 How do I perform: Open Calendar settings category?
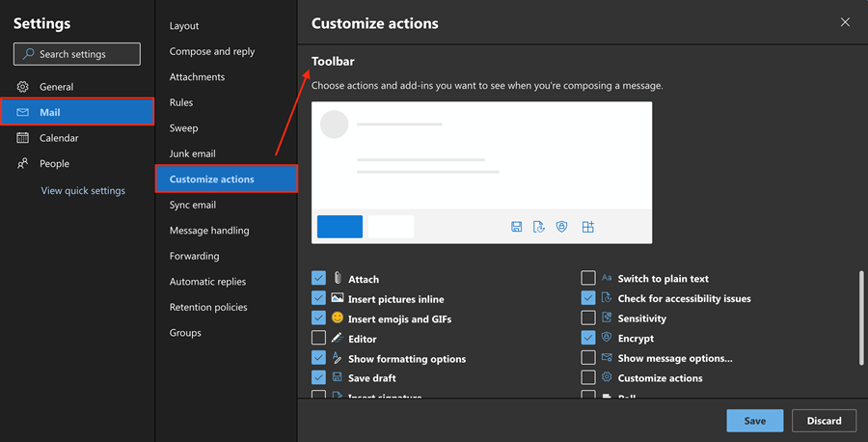pos(77,138)
